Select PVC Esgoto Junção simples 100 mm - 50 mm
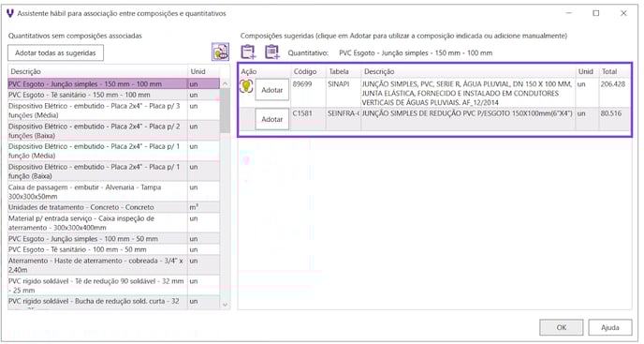644x344 pixels. pyautogui.click(x=114, y=239)
